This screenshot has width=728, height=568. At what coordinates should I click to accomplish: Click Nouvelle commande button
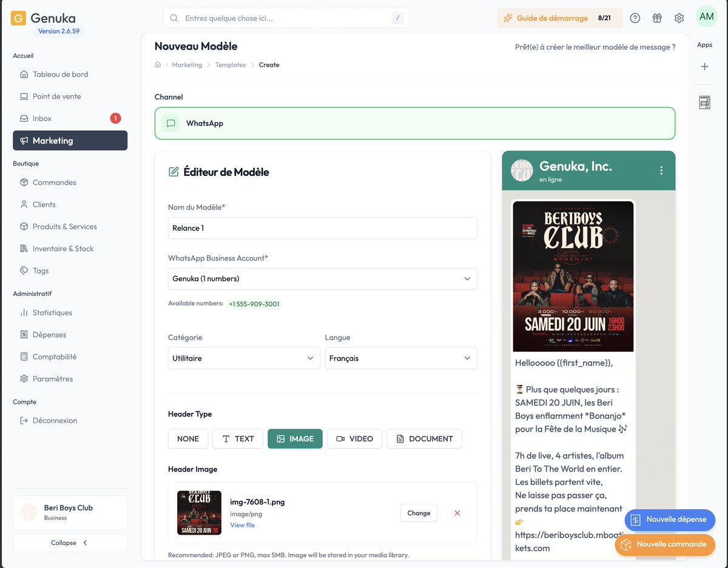coord(665,544)
